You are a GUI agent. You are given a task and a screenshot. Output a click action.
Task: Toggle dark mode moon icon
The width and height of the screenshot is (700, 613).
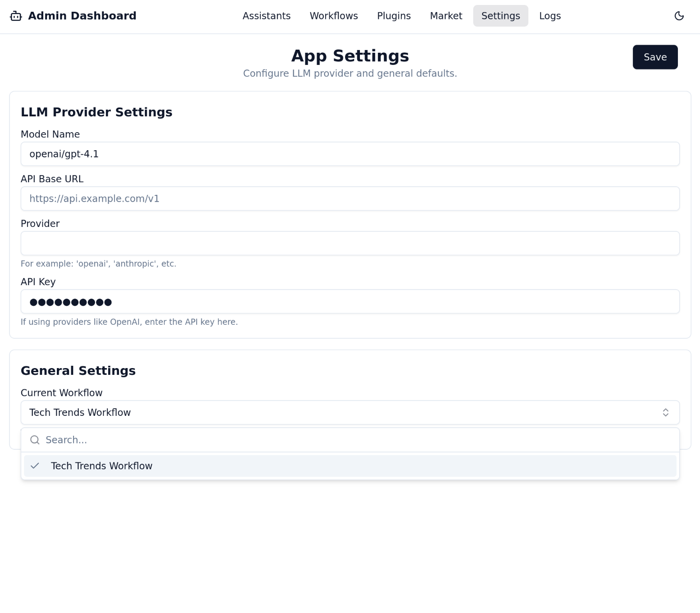click(x=679, y=16)
